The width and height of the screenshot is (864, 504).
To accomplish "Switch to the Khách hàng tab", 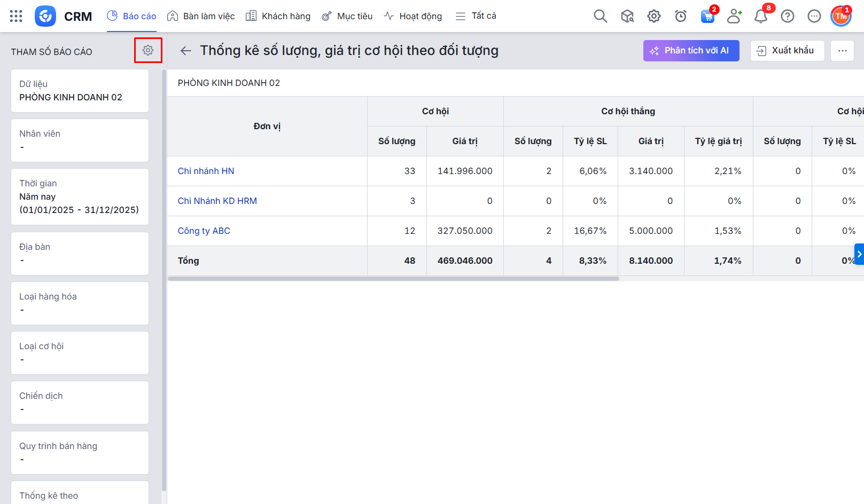I will [278, 16].
